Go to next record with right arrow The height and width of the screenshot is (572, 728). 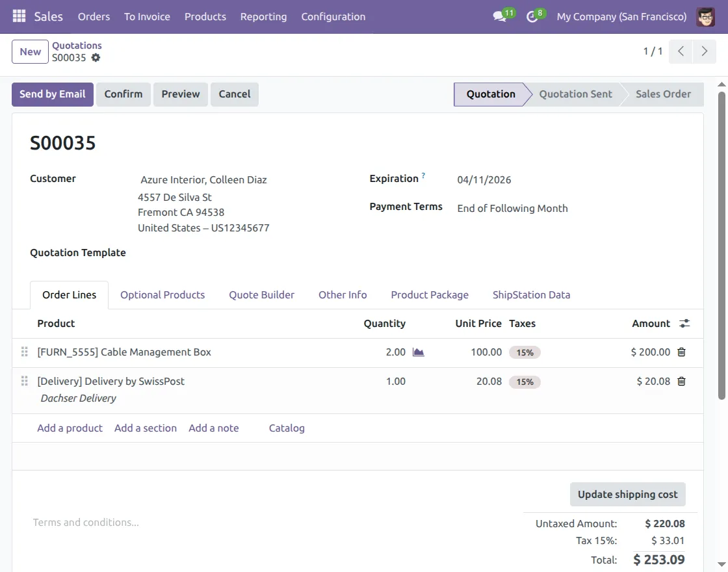tap(705, 51)
